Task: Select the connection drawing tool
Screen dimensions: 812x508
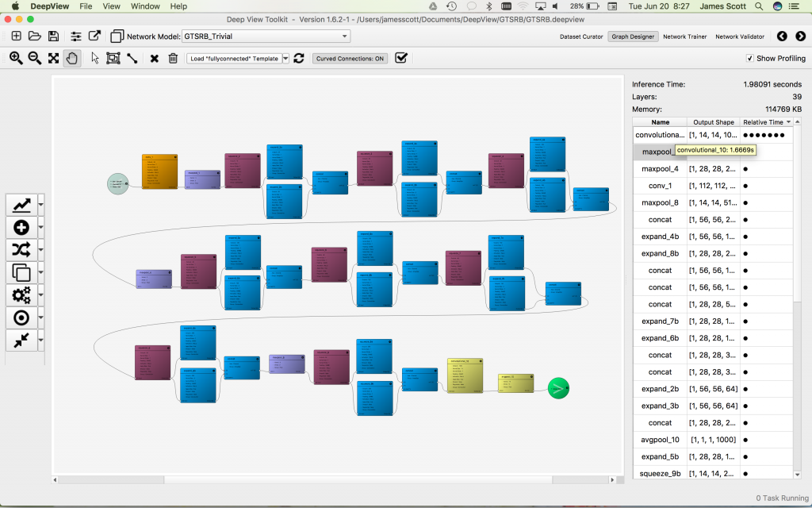Action: pos(132,58)
